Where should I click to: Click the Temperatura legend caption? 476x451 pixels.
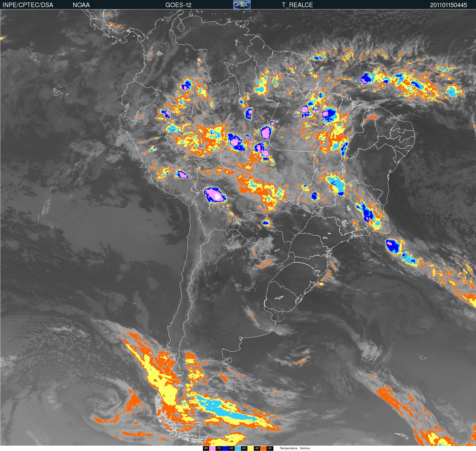288,448
